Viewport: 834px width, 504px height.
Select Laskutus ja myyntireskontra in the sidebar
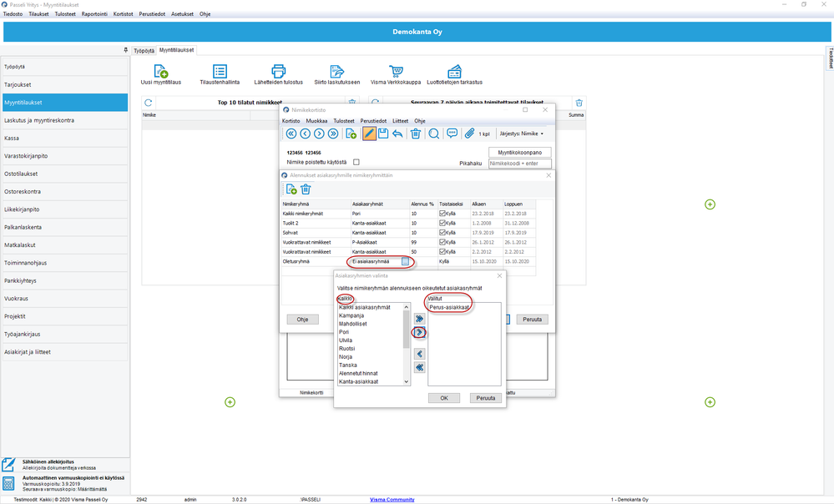pyautogui.click(x=65, y=120)
